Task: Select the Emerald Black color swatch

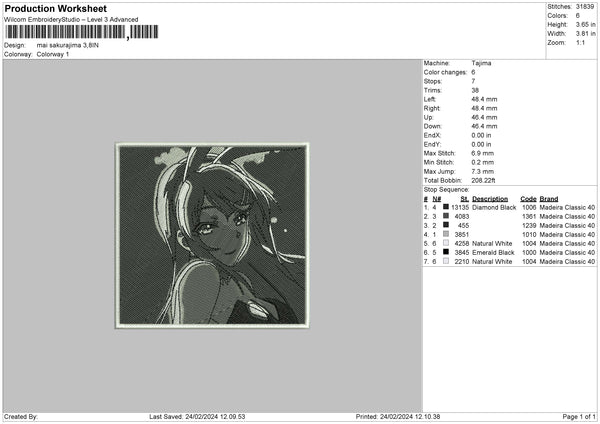Action: (x=445, y=252)
